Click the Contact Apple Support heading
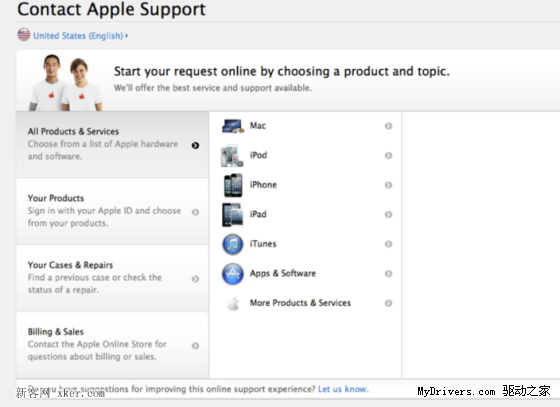 tap(111, 9)
